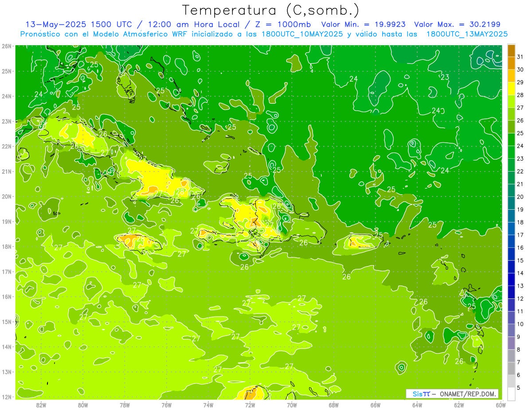
Task: Click the 15N latitude axis label
Action: pos(7,321)
